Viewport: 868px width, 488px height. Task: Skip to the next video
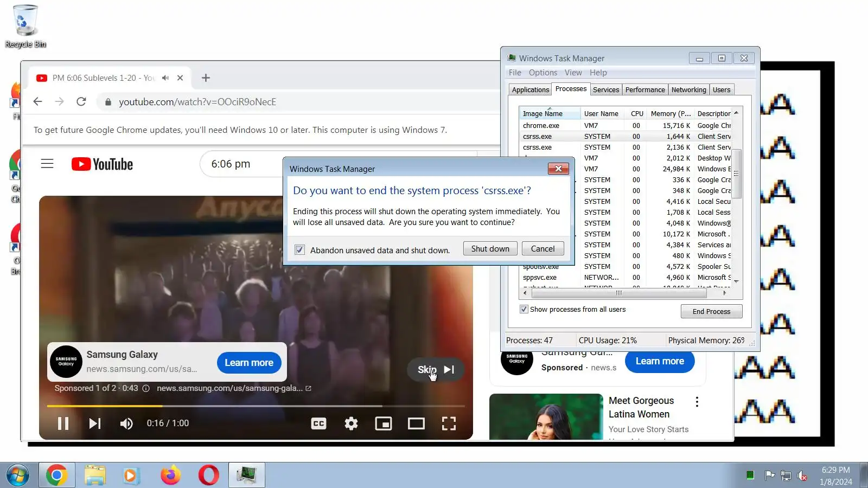(x=95, y=423)
